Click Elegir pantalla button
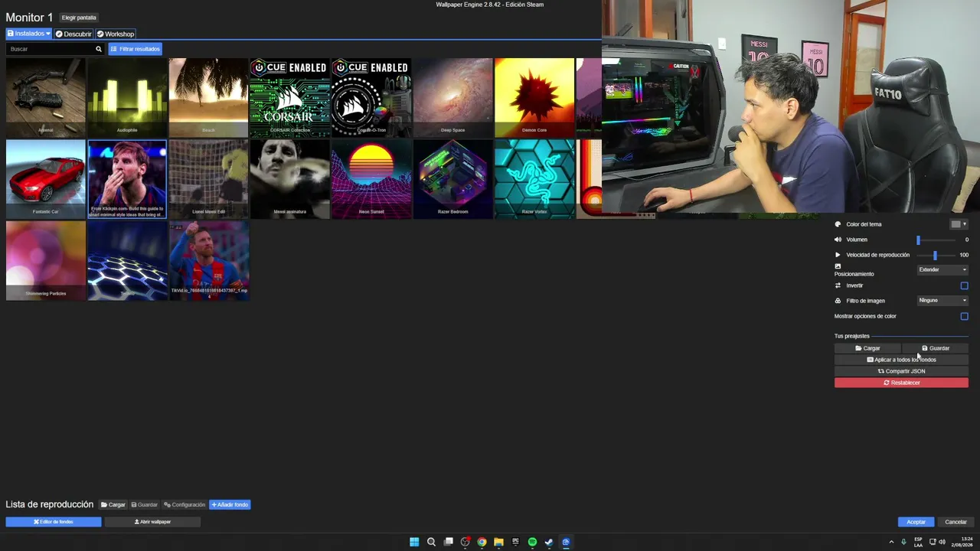This screenshot has width=980, height=551. point(79,18)
